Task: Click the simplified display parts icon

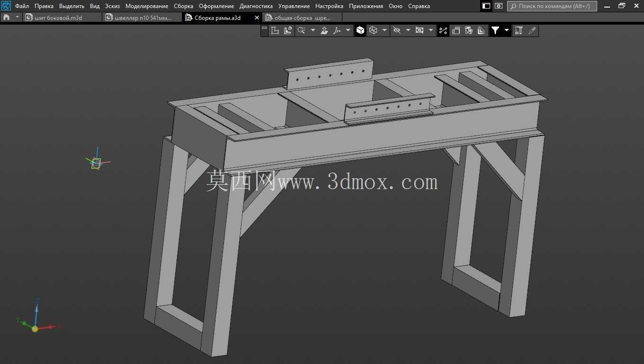Action: tap(469, 30)
